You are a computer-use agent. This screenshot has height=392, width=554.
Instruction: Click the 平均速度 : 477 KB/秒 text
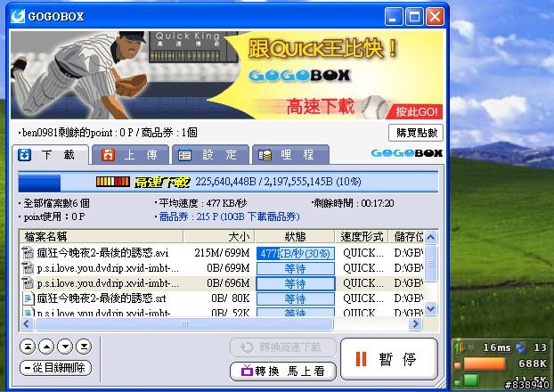202,203
